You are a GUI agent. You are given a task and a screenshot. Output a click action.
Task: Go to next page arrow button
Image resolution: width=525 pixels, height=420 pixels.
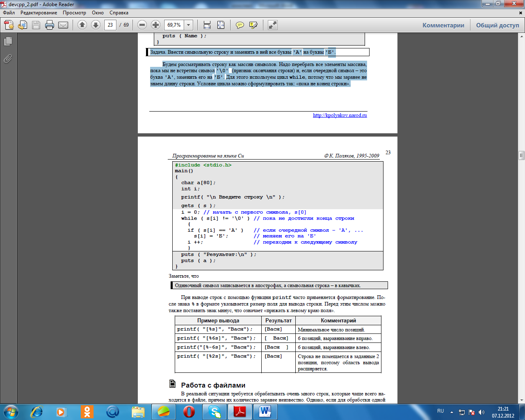pyautogui.click(x=96, y=25)
